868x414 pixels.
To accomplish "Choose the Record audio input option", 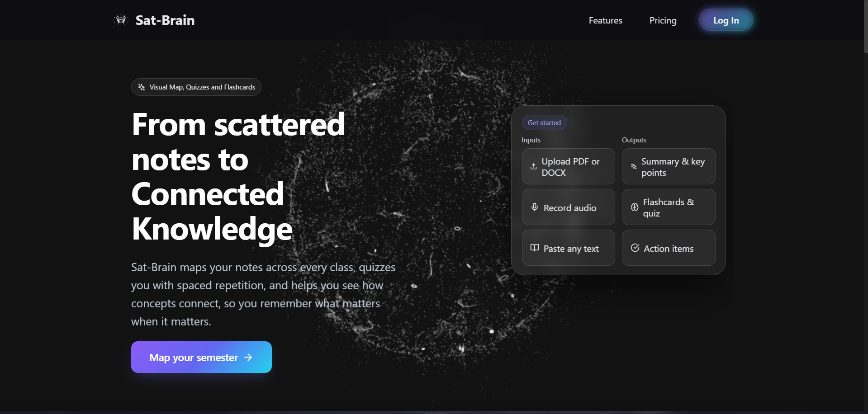I will click(568, 207).
